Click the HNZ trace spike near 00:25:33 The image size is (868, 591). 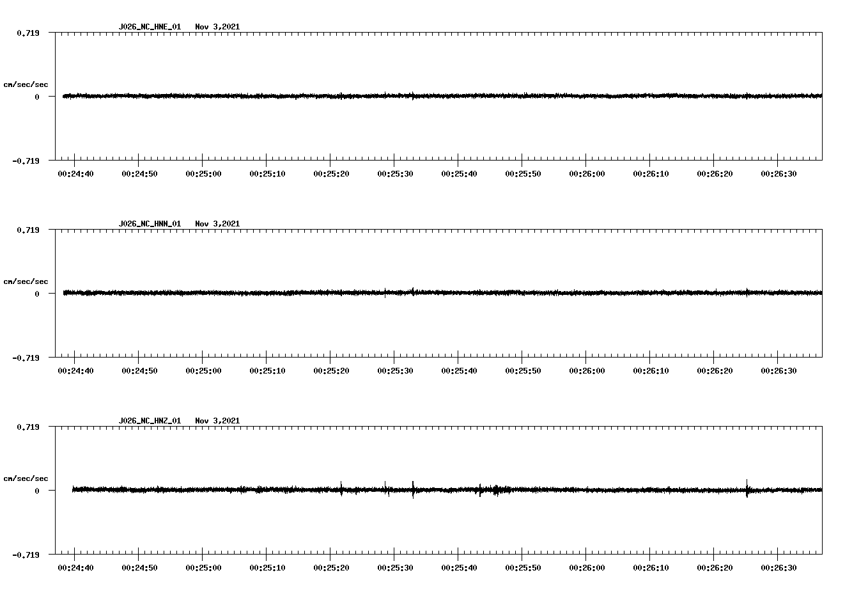(x=413, y=489)
